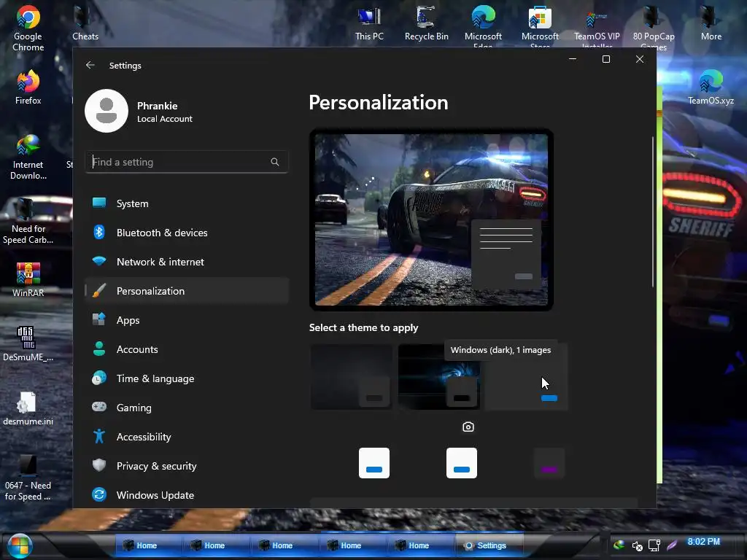The height and width of the screenshot is (560, 747).
Task: Go to Privacy & security settings
Action: click(186, 466)
